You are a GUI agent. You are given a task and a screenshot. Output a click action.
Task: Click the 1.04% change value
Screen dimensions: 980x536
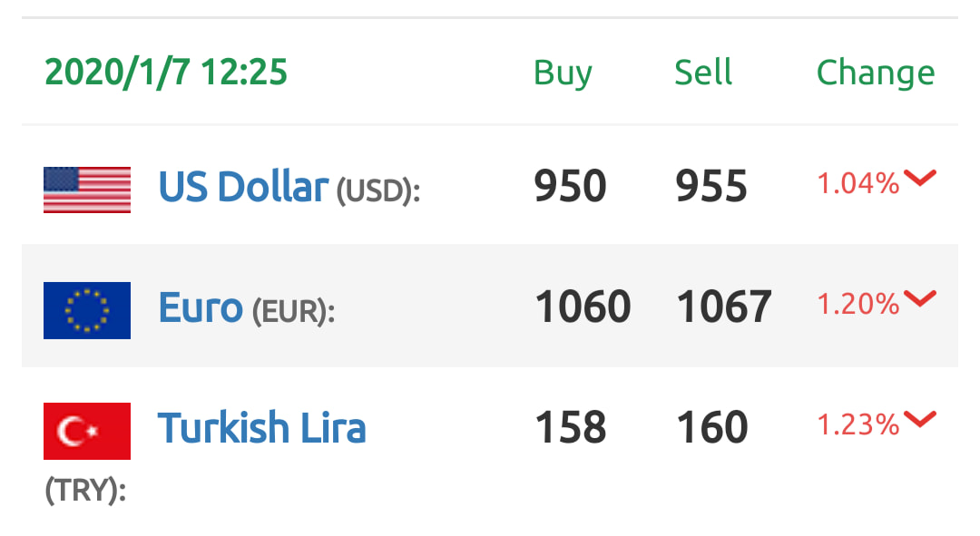pos(858,184)
